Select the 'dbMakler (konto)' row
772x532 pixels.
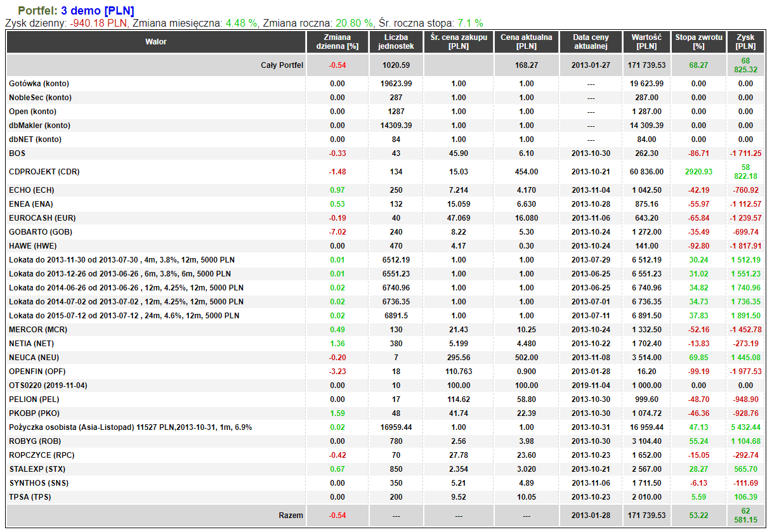tap(386, 126)
